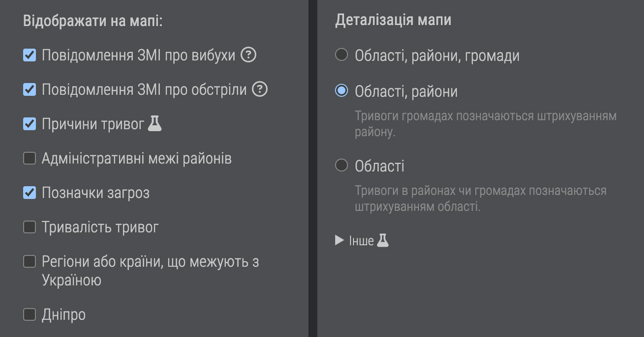Uncheck Позначки загроз checkbox
The height and width of the screenshot is (337, 644).
point(30,193)
